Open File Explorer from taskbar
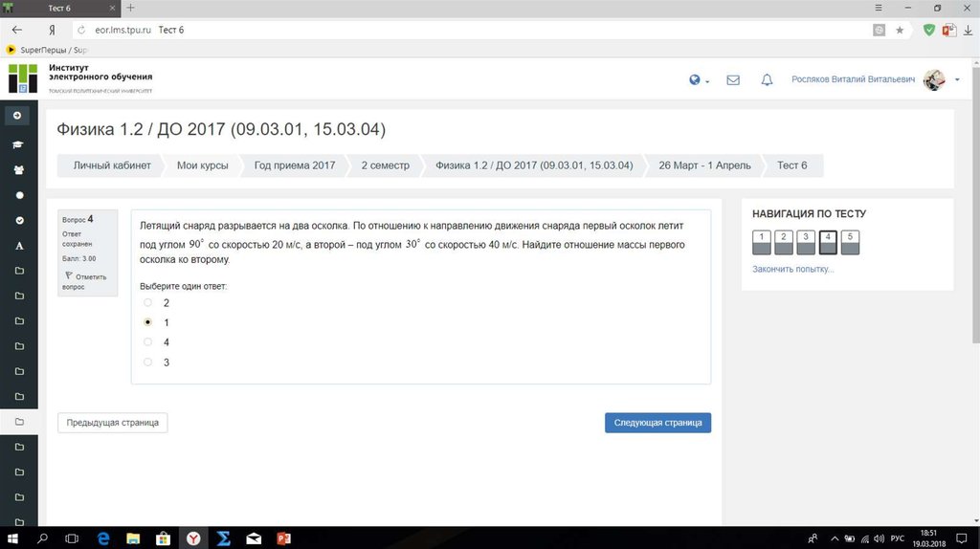The height and width of the screenshot is (549, 980). coord(133,538)
